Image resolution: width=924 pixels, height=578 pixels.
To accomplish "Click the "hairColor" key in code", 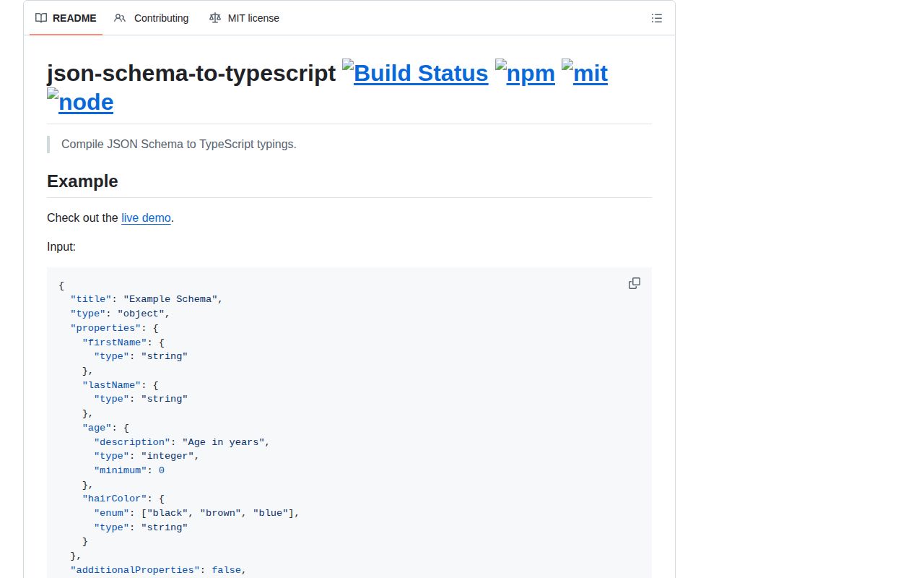I will click(x=115, y=499).
